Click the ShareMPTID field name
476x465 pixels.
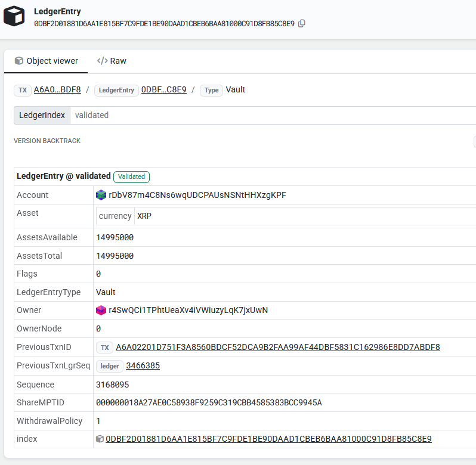41,402
